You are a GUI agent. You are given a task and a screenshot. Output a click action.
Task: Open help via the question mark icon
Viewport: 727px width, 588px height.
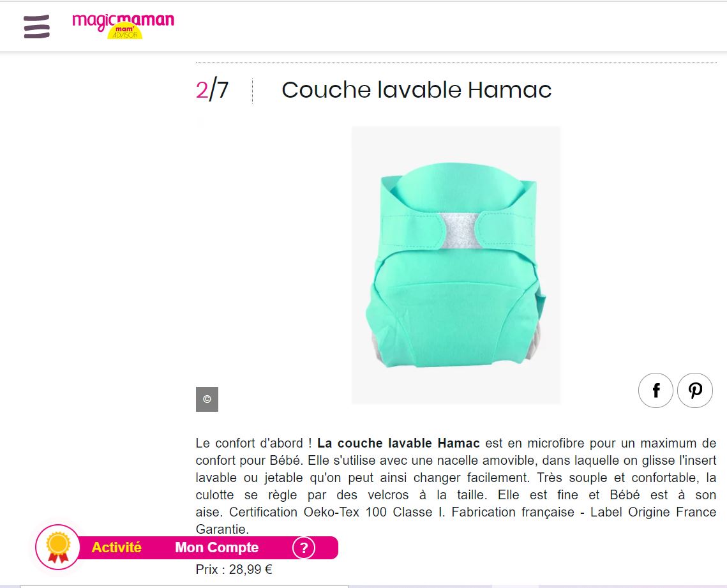[304, 548]
